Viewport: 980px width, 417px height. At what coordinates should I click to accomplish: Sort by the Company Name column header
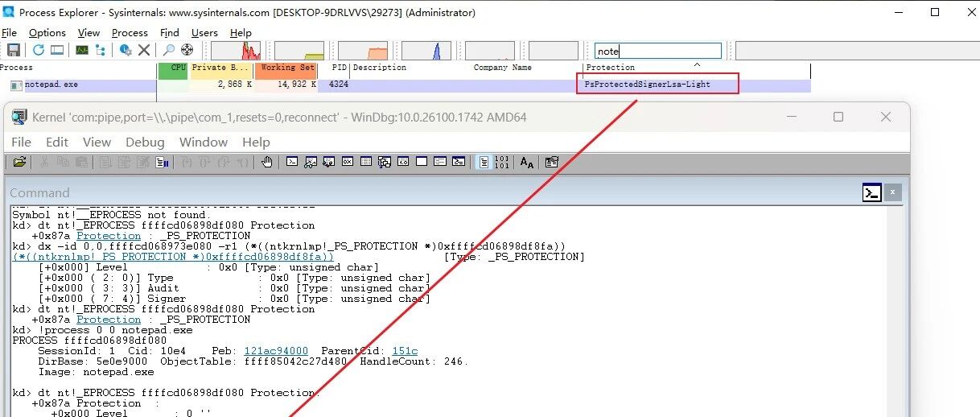tap(526, 68)
